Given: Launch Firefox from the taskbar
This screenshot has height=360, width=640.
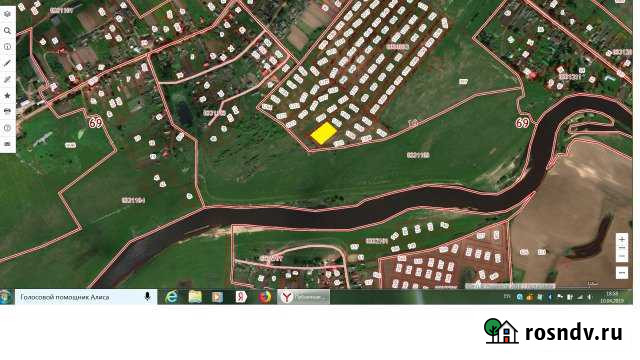Looking at the screenshot, I should [265, 297].
